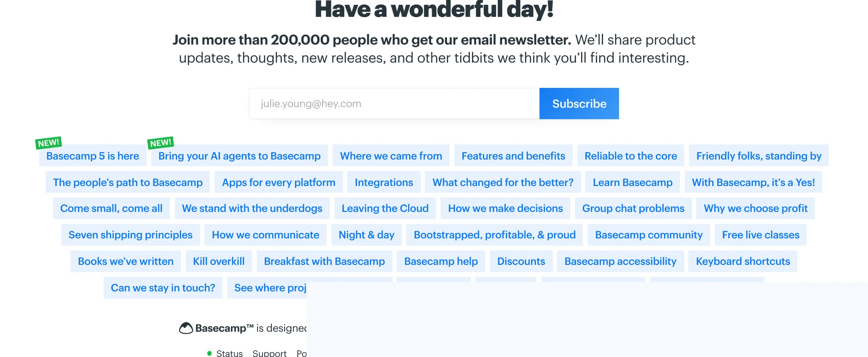Viewport: 868px width, 357px height.
Task: Click the email address input field
Action: point(394,104)
